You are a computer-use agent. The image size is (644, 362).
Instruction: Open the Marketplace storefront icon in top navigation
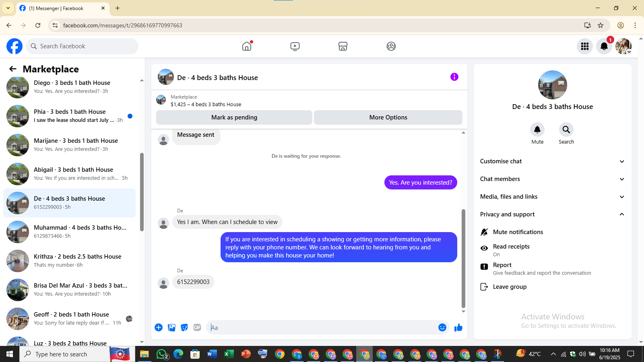click(343, 46)
